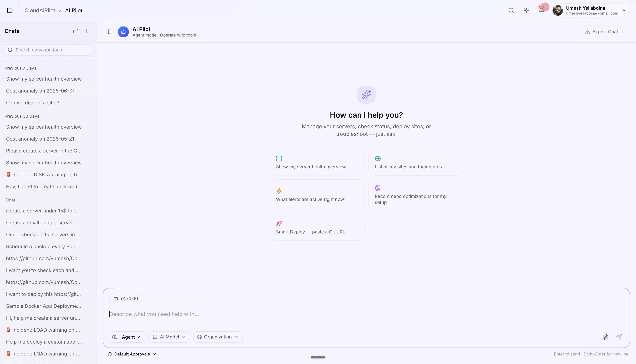
Task: Open chat Help me deploy a custom application
Action: 48,342
